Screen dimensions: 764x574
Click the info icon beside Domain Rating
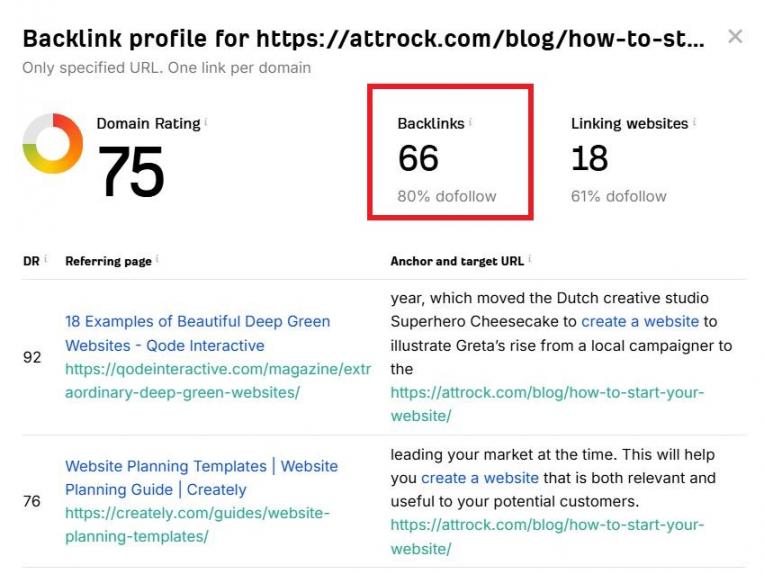tap(206, 123)
